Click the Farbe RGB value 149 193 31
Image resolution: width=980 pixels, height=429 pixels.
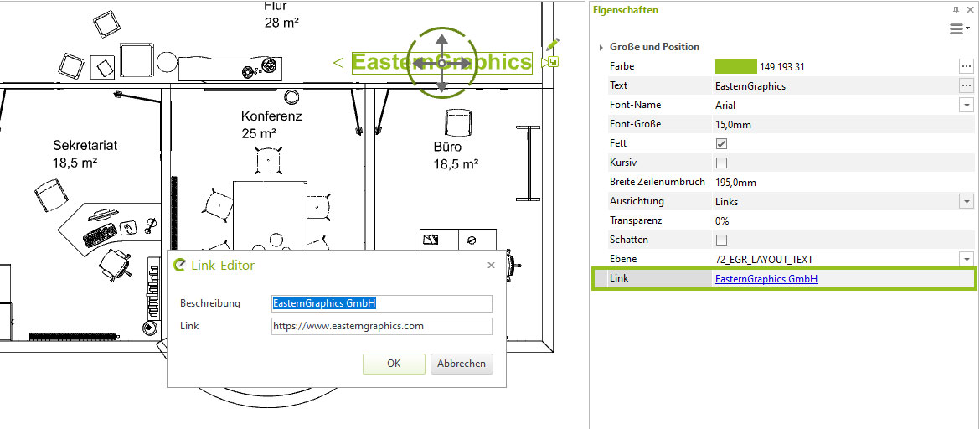click(x=781, y=66)
